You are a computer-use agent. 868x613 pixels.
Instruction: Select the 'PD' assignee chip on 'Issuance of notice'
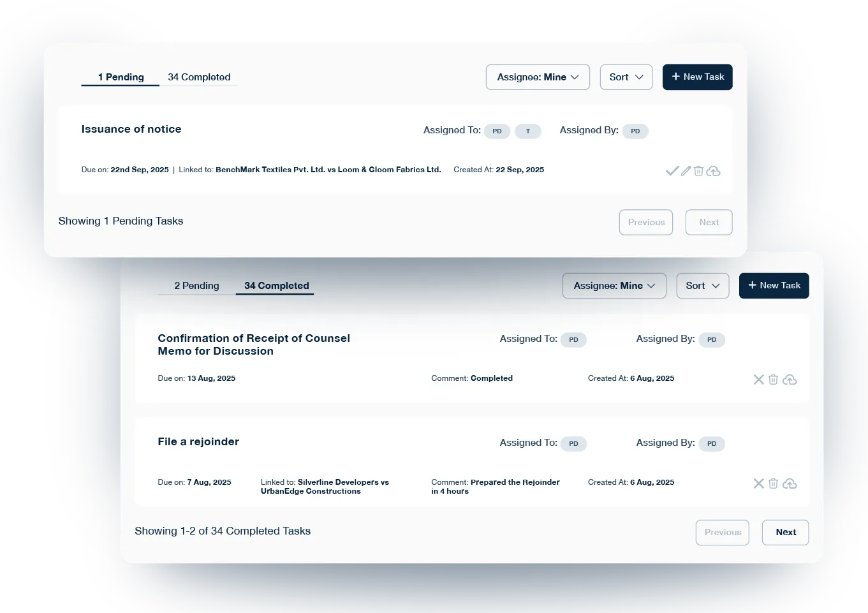(x=497, y=131)
